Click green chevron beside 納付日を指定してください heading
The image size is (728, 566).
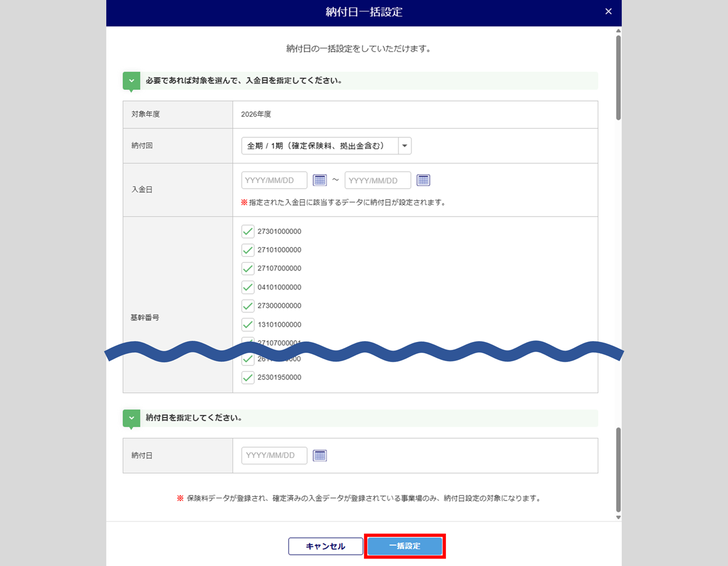pyautogui.click(x=131, y=418)
